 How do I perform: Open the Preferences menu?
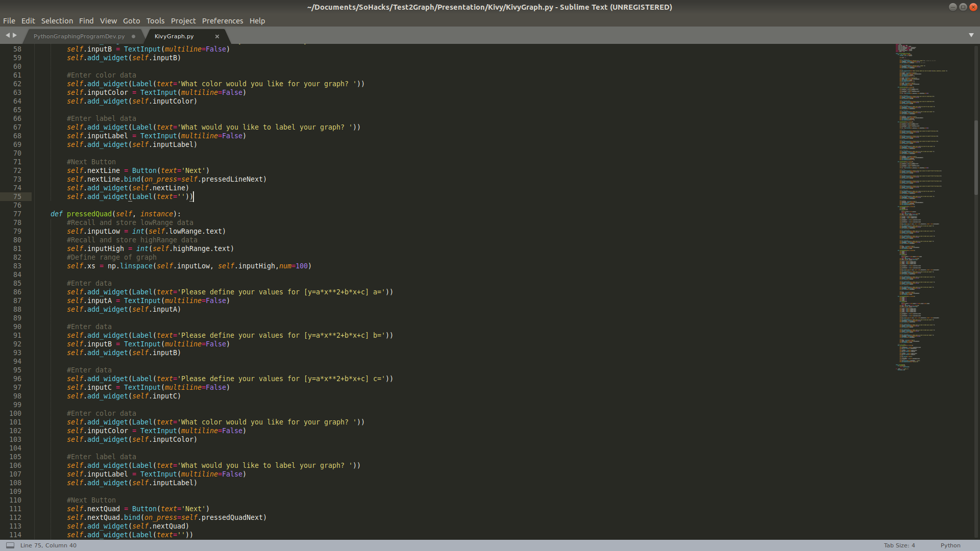coord(222,21)
